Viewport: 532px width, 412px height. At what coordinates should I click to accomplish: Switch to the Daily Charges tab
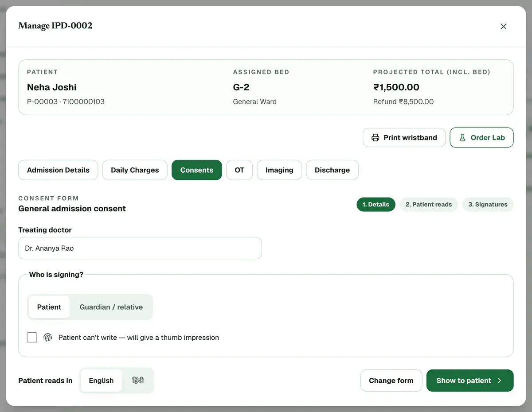(x=135, y=170)
